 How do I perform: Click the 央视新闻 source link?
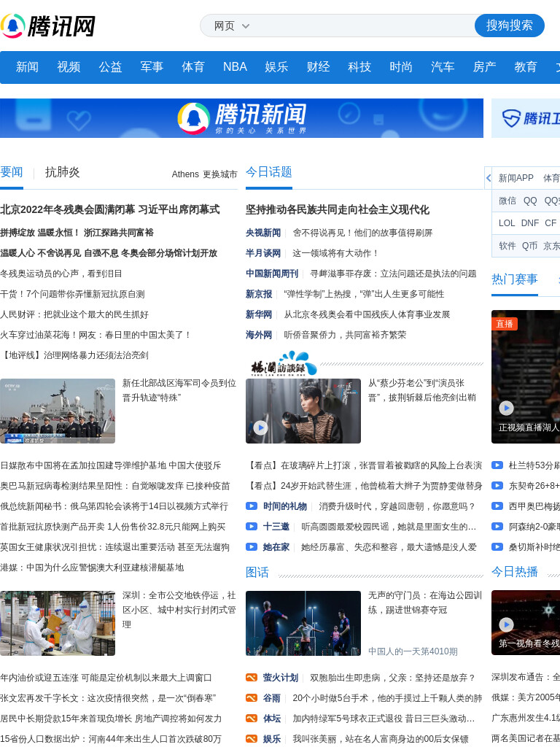[x=263, y=233]
